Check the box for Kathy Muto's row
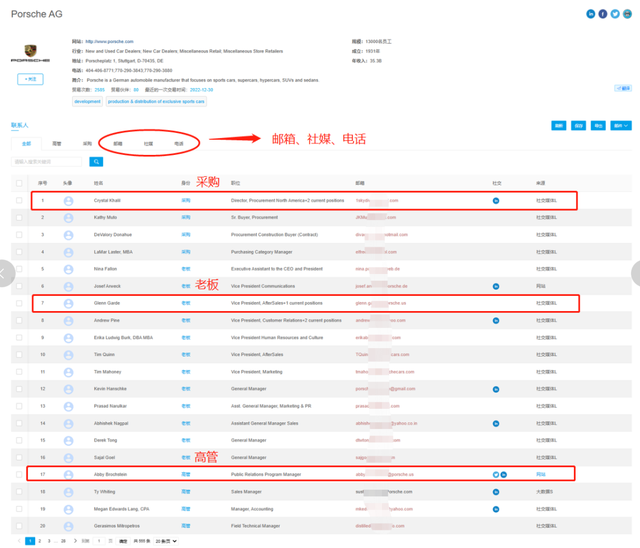 19,217
